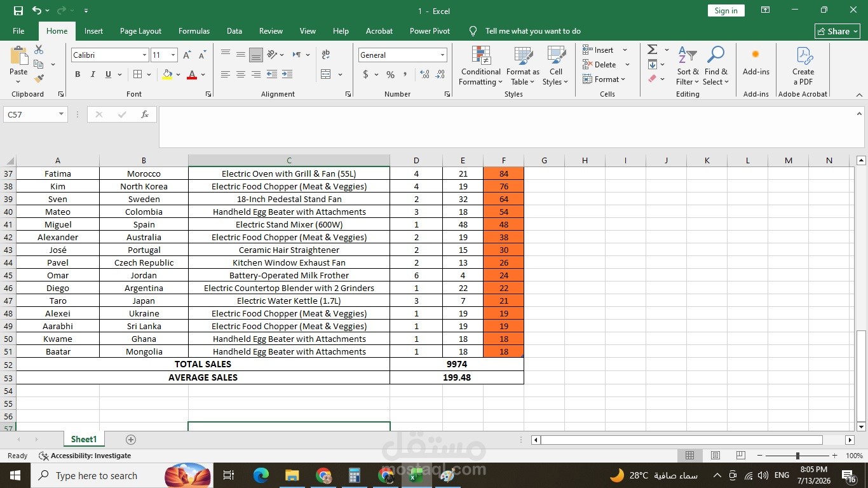Screen dimensions: 868x488
Task: Switch to Page Break Preview icon
Action: [740, 456]
